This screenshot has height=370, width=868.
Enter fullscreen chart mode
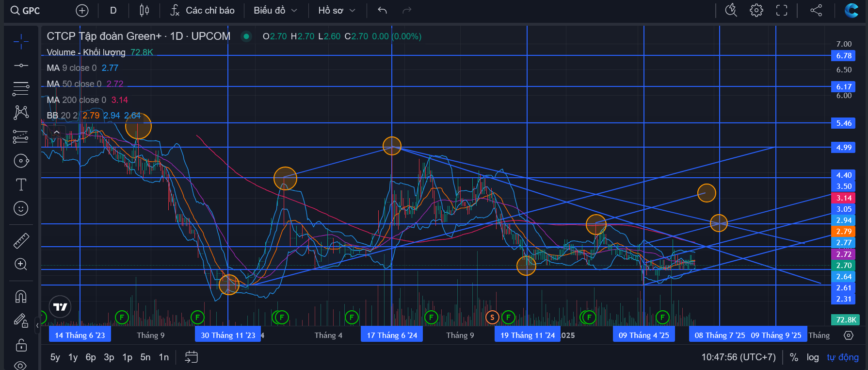(x=782, y=10)
